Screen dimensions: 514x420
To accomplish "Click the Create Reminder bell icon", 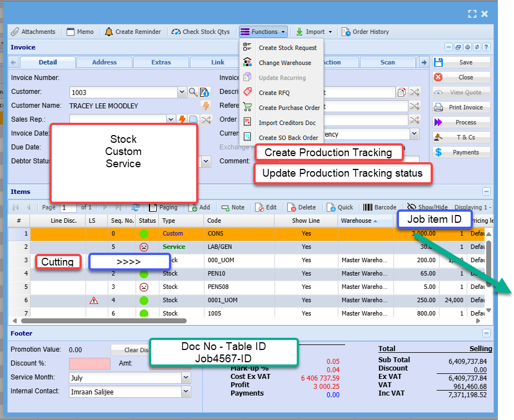I will pyautogui.click(x=109, y=32).
